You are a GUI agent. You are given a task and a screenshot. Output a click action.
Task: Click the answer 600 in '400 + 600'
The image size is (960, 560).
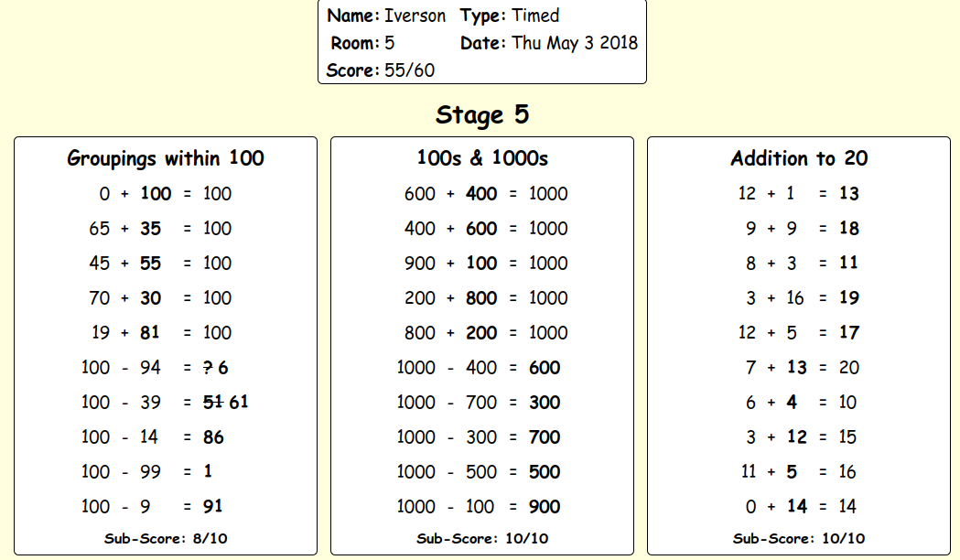tap(481, 229)
